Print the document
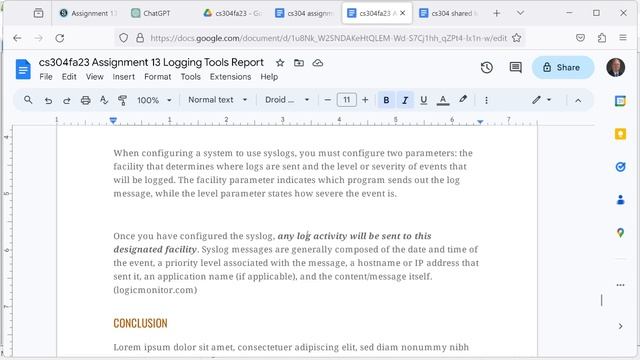Image resolution: width=640 pixels, height=360 pixels. pos(85,100)
